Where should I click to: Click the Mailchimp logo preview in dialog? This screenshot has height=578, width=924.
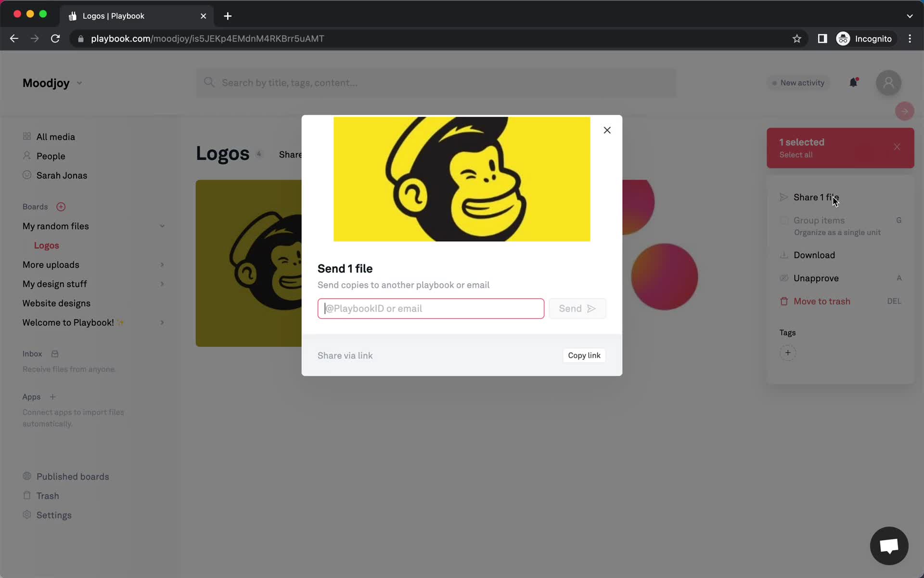[462, 179]
